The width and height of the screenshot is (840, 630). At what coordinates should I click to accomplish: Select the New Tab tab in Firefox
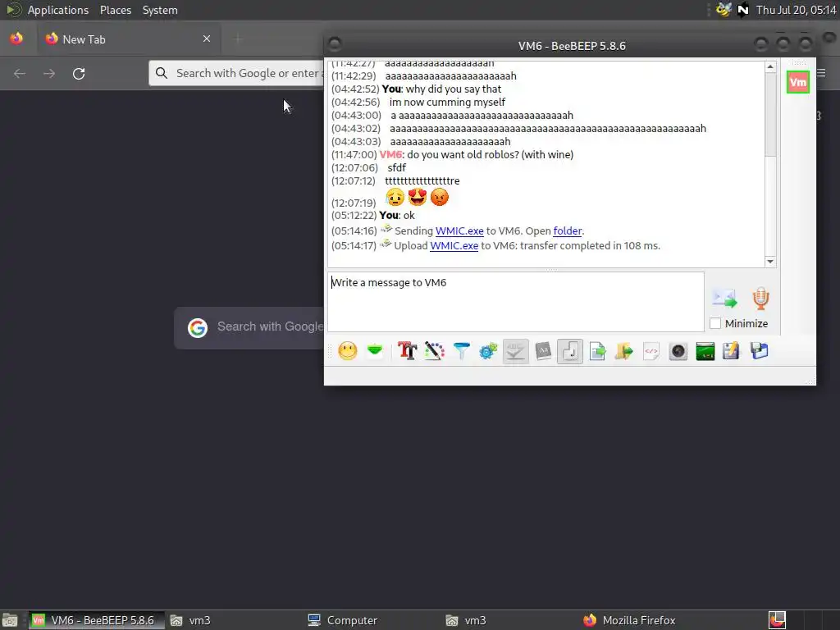pyautogui.click(x=128, y=39)
